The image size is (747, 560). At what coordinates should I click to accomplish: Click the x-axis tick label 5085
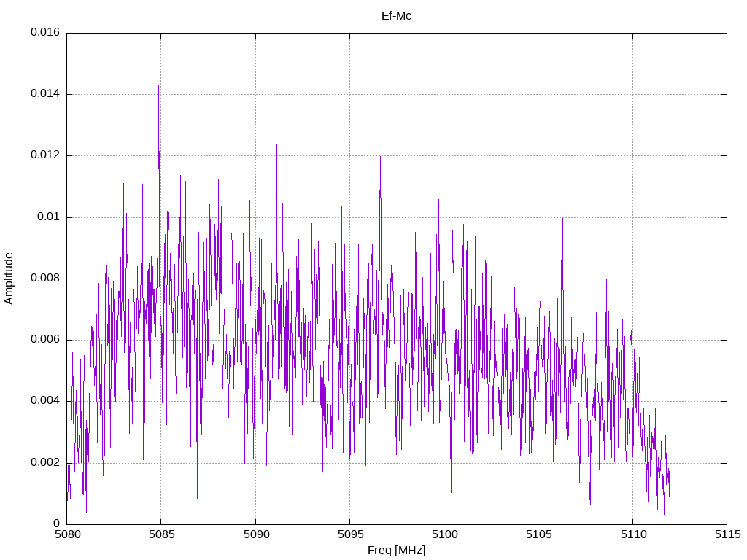pyautogui.click(x=161, y=534)
